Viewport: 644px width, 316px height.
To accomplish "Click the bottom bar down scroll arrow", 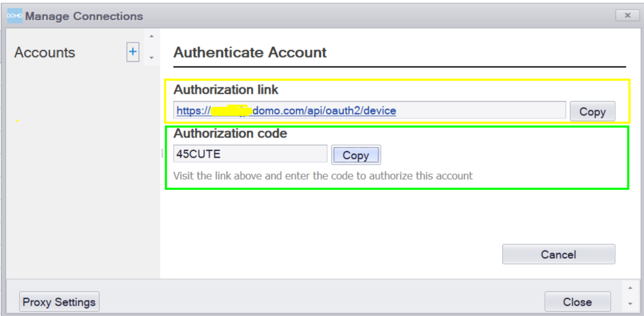I will click(x=630, y=304).
